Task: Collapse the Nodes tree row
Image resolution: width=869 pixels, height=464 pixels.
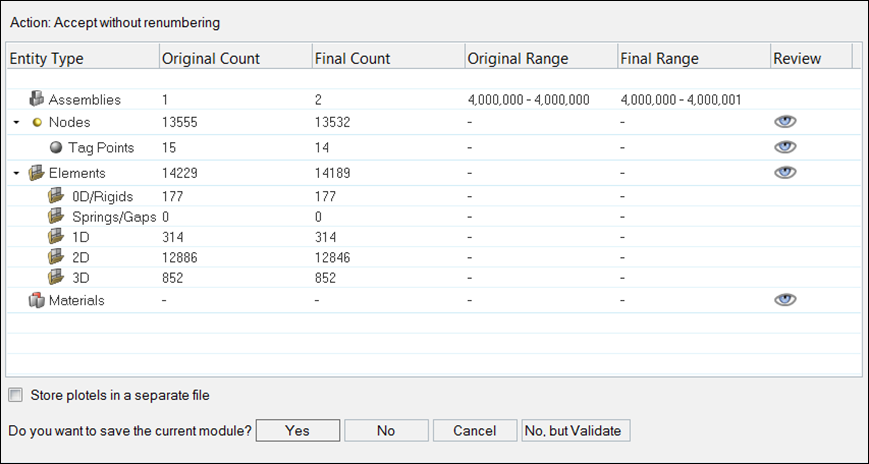Action: coord(17,123)
